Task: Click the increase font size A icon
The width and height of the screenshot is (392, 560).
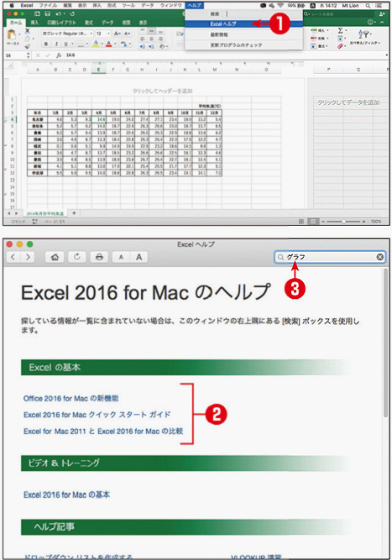Action: 117,34
